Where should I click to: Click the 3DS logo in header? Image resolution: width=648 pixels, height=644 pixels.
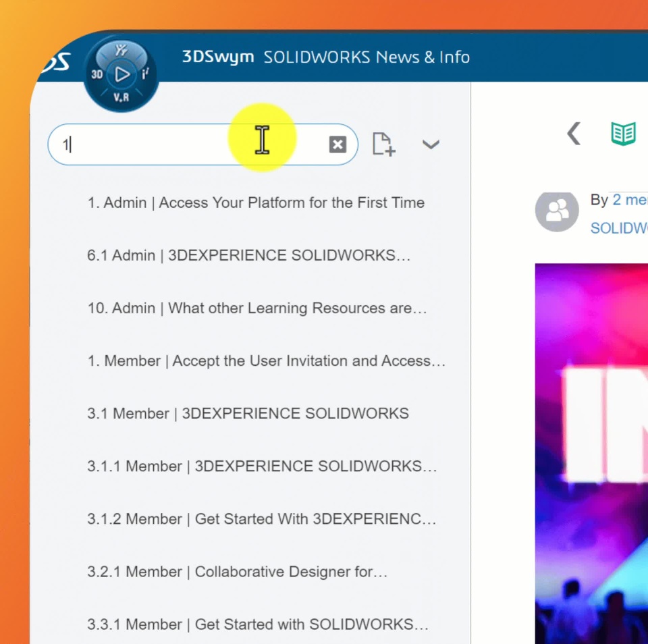tap(57, 63)
